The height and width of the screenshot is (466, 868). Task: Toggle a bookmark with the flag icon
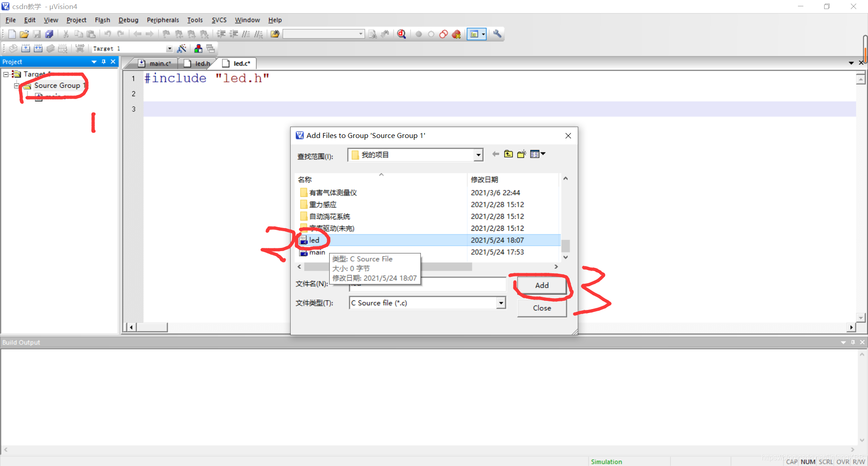click(x=166, y=34)
